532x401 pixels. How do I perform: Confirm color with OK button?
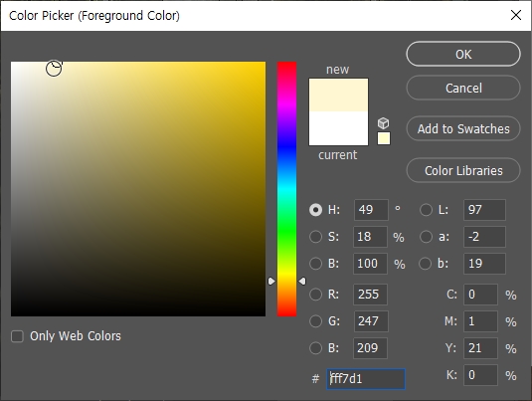(x=463, y=54)
